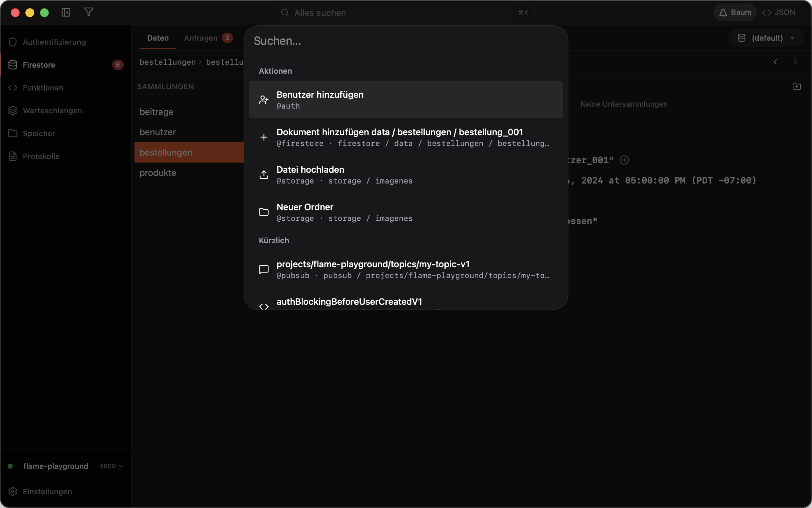
Task: Open the Authentifizierung sidebar section
Action: [66, 42]
